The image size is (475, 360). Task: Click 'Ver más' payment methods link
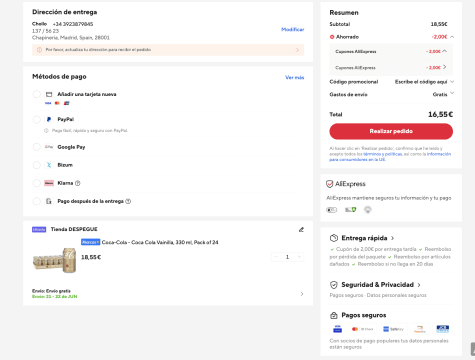tap(295, 78)
